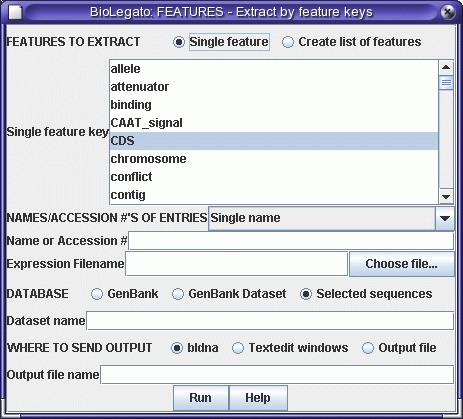Screen dimensions: 463x419
Task: Click the feature list scroll-down arrow
Action: (x=446, y=197)
